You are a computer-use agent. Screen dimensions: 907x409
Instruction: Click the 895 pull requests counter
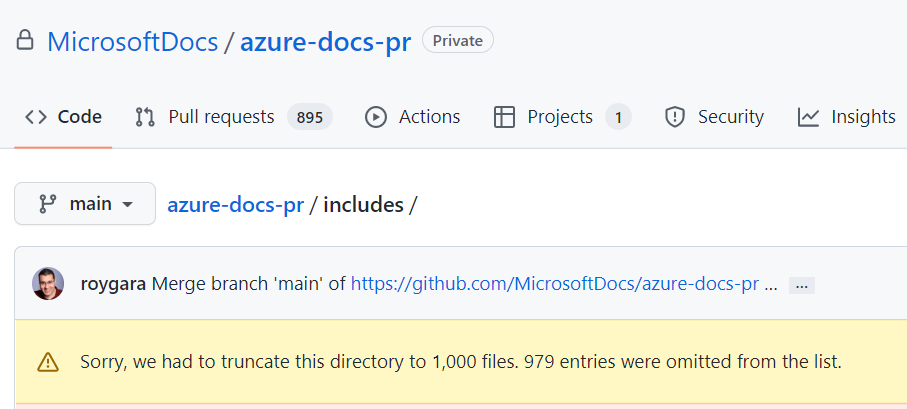309,117
